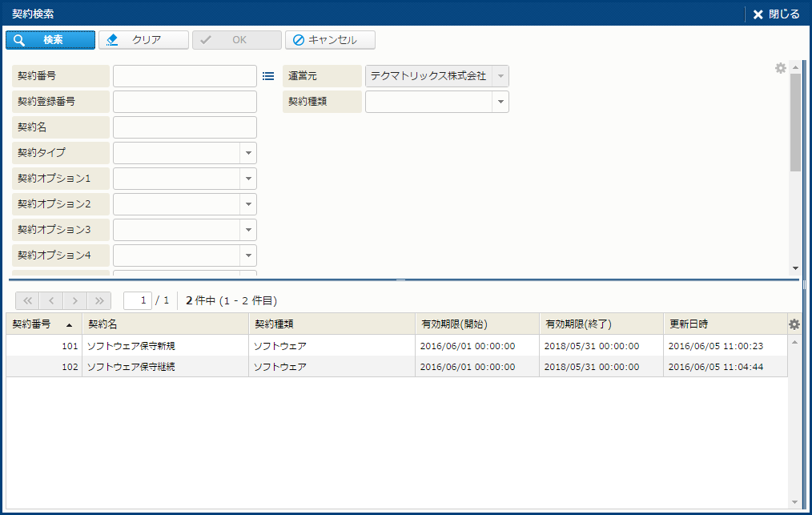812x515 pixels.
Task: Click into the 契約名 text field
Action: (184, 127)
